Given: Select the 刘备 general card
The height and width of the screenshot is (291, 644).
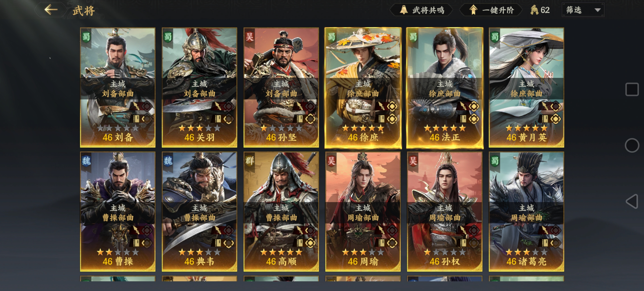Looking at the screenshot, I should point(117,87).
